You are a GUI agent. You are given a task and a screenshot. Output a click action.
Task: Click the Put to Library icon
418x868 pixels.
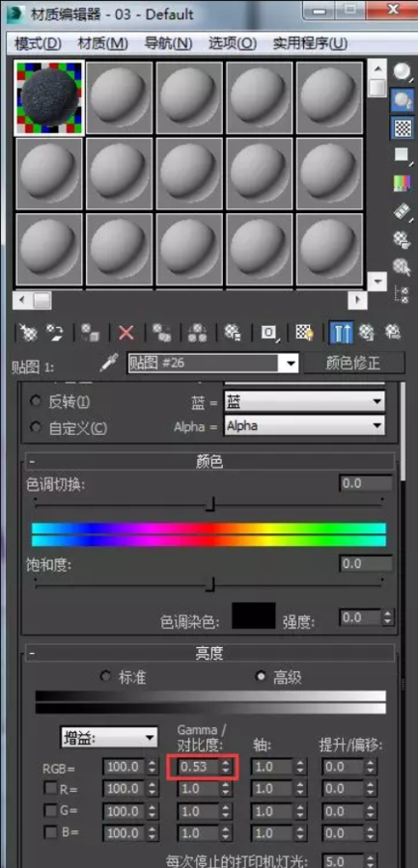pos(233,332)
